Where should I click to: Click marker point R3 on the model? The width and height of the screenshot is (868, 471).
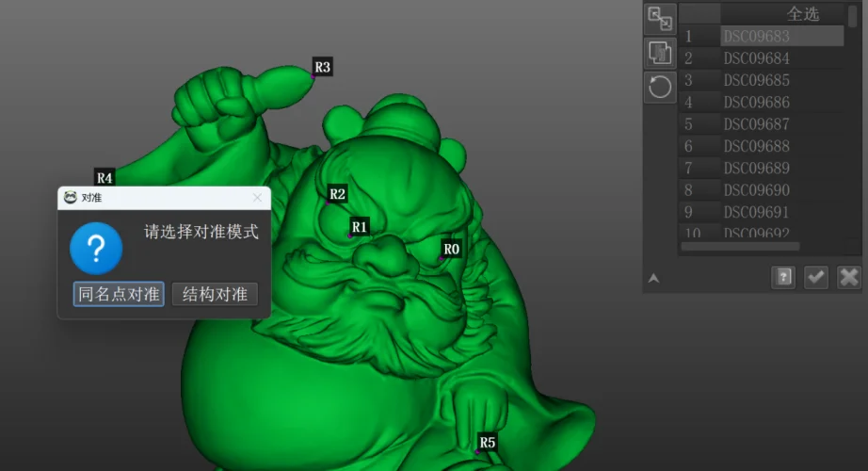(x=313, y=73)
